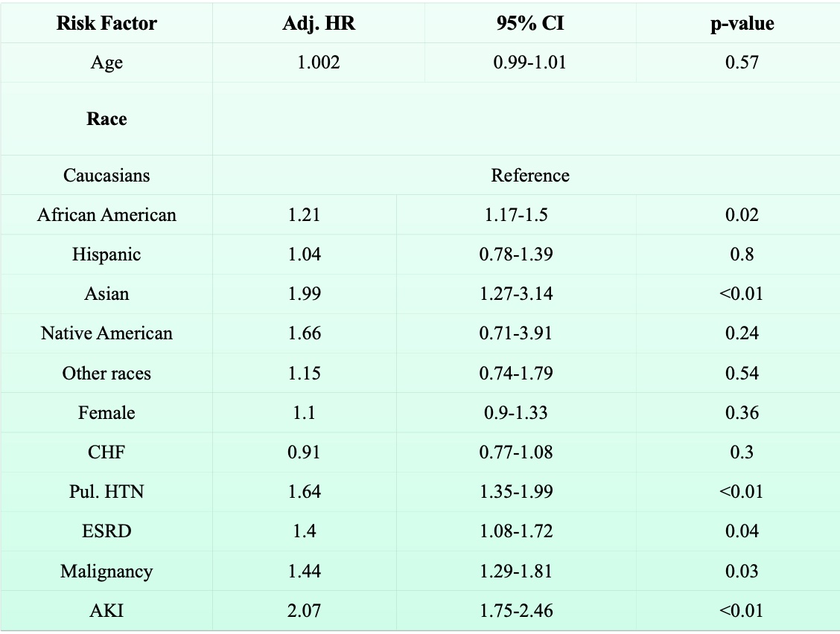Image resolution: width=840 pixels, height=634 pixels.
Task: Click the AKI hazard ratio 2.07
Action: point(305,612)
